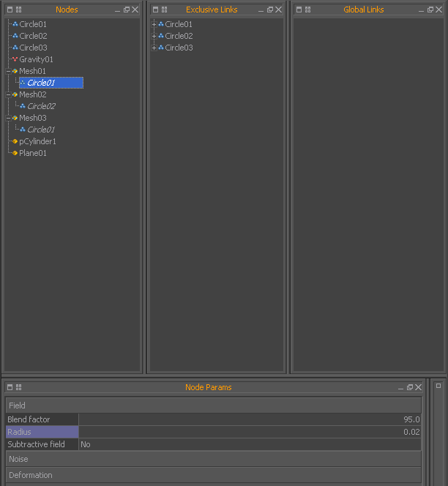Expand Circle01 in Exclusive Links
Screen dimensions: 448x486
[154, 24]
